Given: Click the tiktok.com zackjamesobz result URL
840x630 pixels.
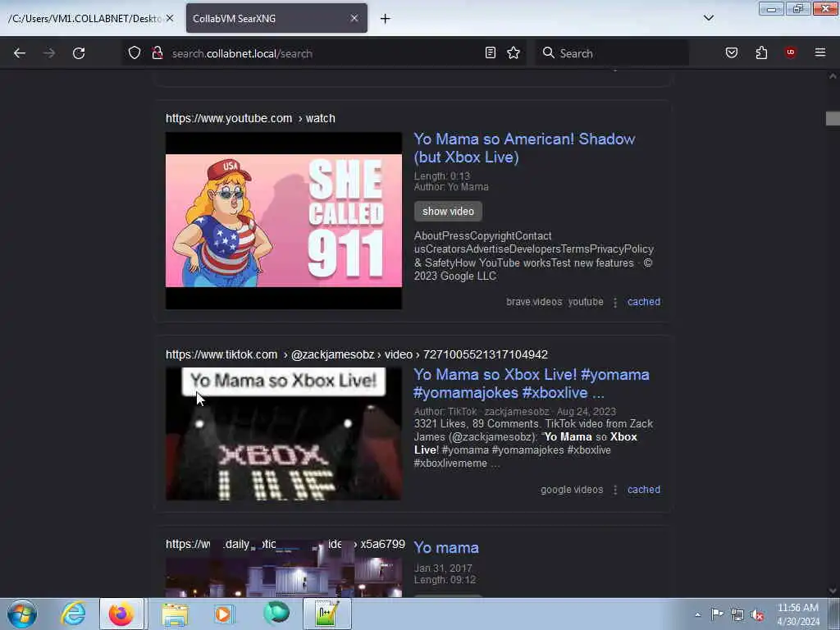Looking at the screenshot, I should [356, 354].
